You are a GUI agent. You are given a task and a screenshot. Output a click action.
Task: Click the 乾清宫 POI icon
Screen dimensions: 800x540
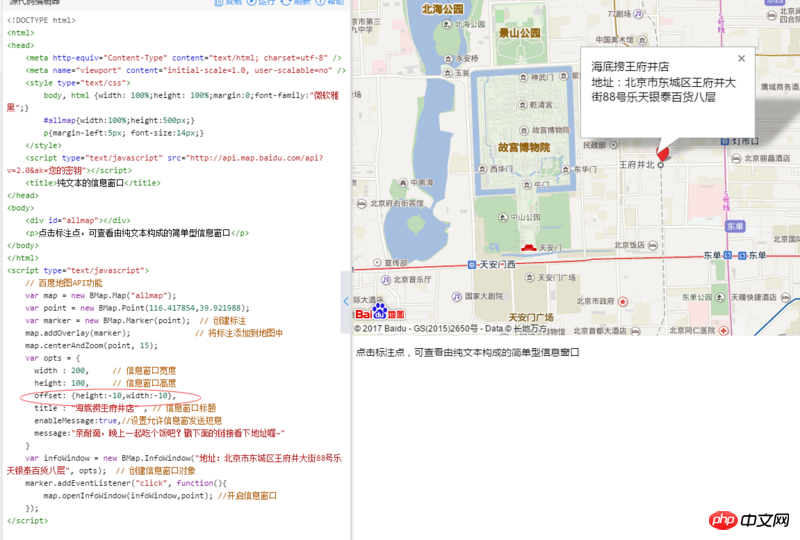[522, 105]
